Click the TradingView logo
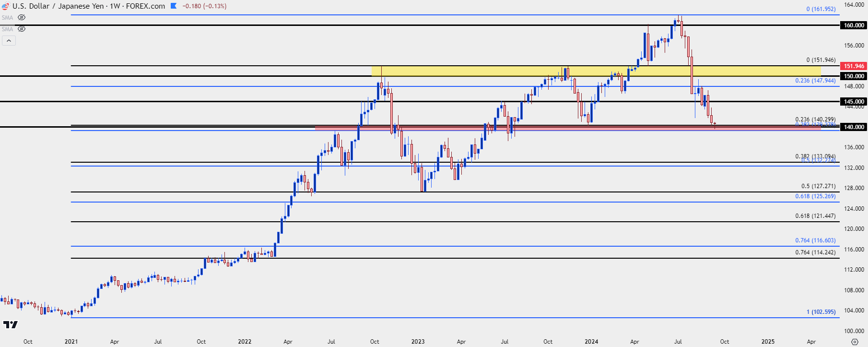 (10, 325)
